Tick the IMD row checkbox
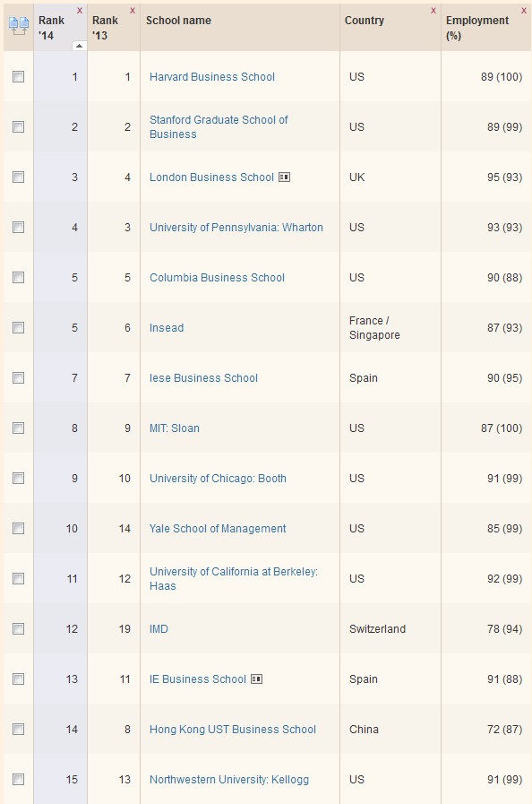Screen dimensions: 532x804 click(16, 629)
